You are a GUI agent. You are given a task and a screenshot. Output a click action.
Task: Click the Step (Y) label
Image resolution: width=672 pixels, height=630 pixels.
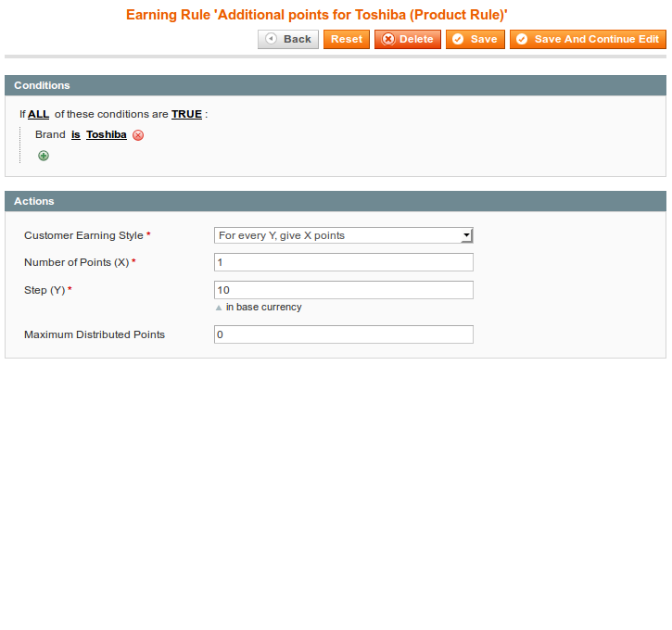[x=44, y=290]
